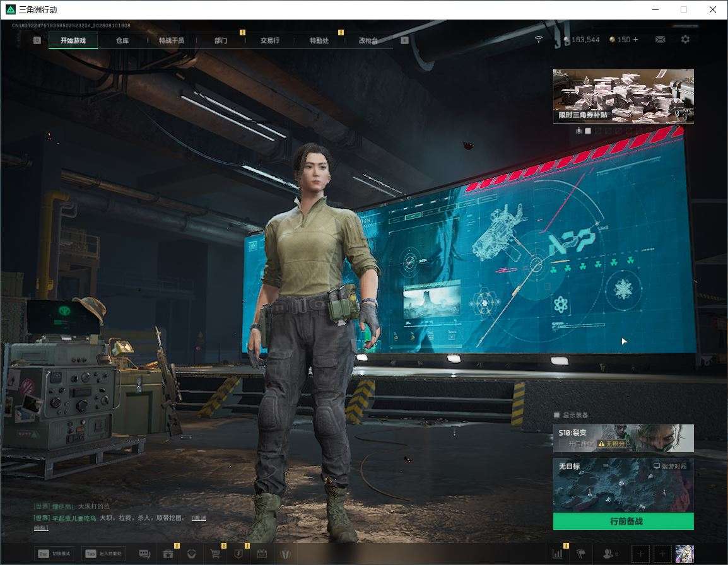The width and height of the screenshot is (728, 565).
Task: Check the network signal icon
Action: (x=539, y=40)
